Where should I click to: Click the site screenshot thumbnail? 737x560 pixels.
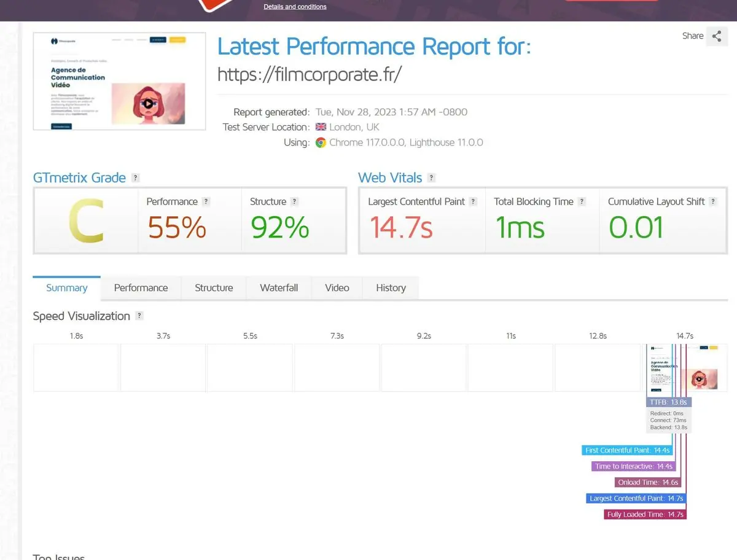(119, 82)
